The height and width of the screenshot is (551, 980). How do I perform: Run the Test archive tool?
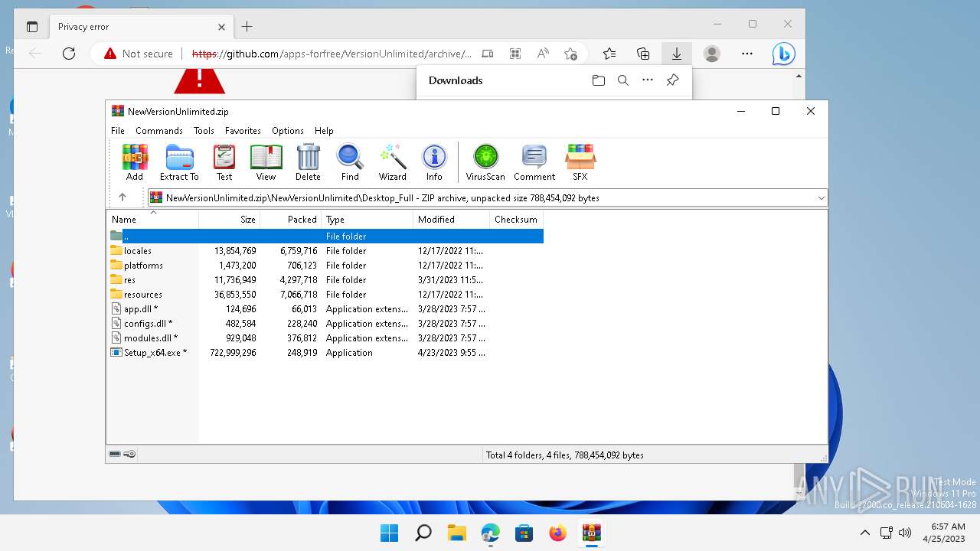click(224, 162)
